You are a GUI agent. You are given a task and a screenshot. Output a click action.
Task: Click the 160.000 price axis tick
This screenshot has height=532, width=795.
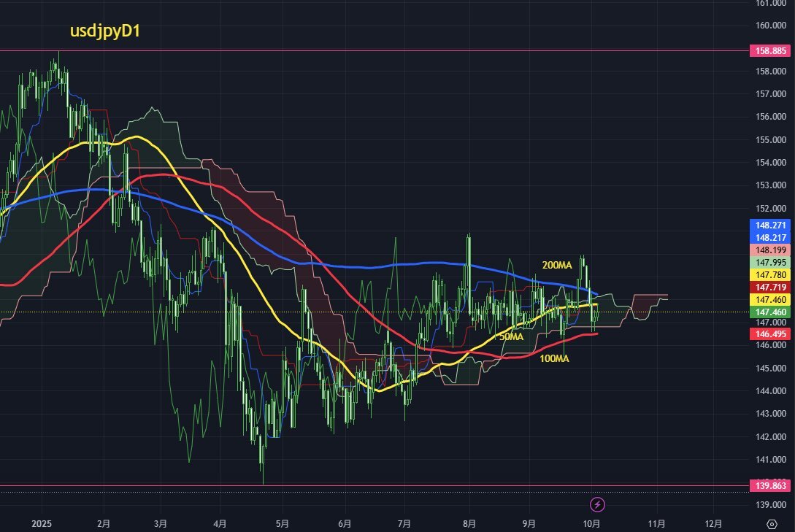771,26
